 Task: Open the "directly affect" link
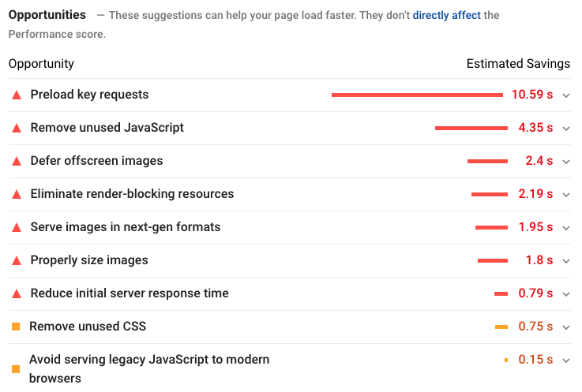(x=446, y=15)
